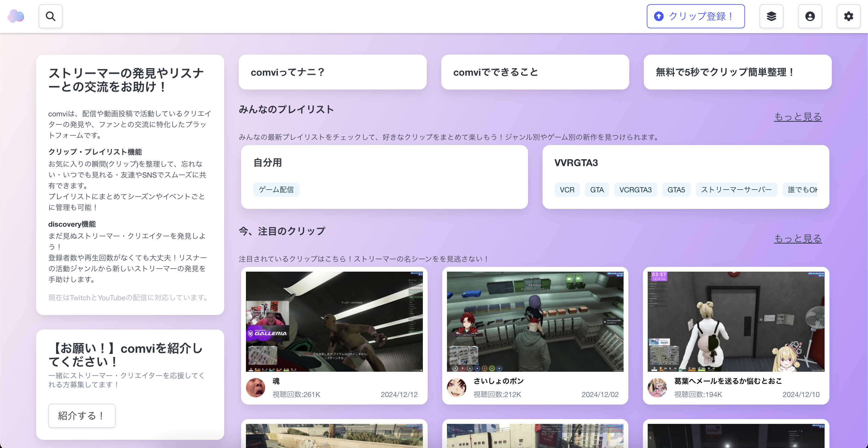Click the 紹介する！ button
This screenshot has height=448, width=868.
pos(82,416)
